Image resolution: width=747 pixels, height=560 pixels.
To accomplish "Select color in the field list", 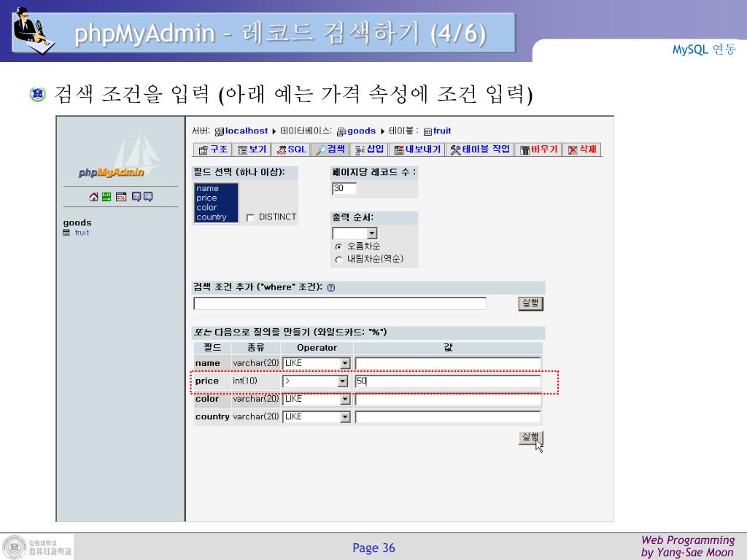I will pos(216,208).
